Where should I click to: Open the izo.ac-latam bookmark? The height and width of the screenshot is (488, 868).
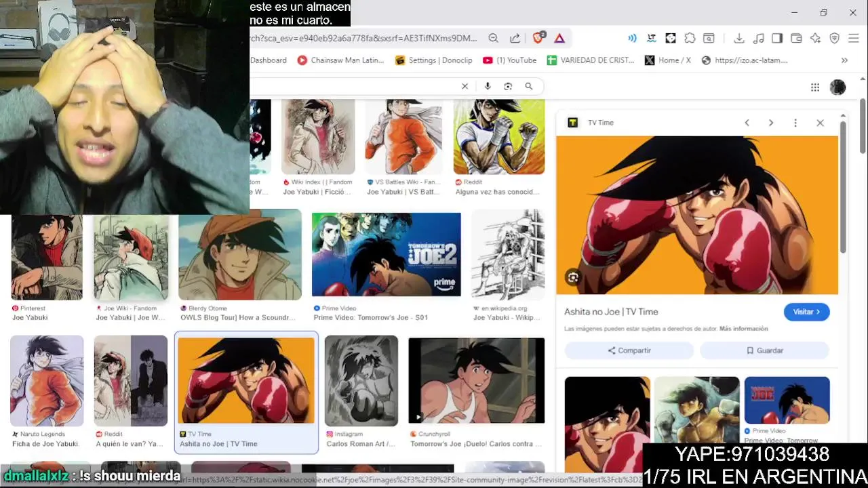coord(745,60)
